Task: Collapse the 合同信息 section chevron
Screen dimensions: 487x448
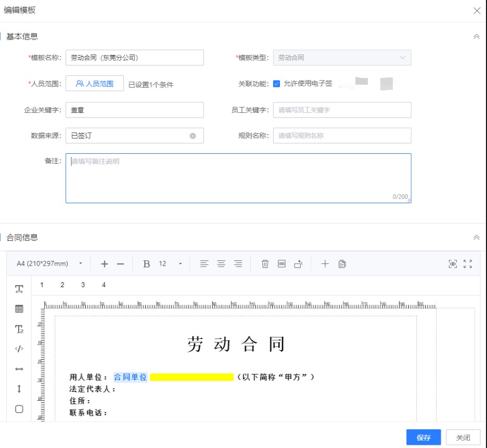Action: coord(476,236)
